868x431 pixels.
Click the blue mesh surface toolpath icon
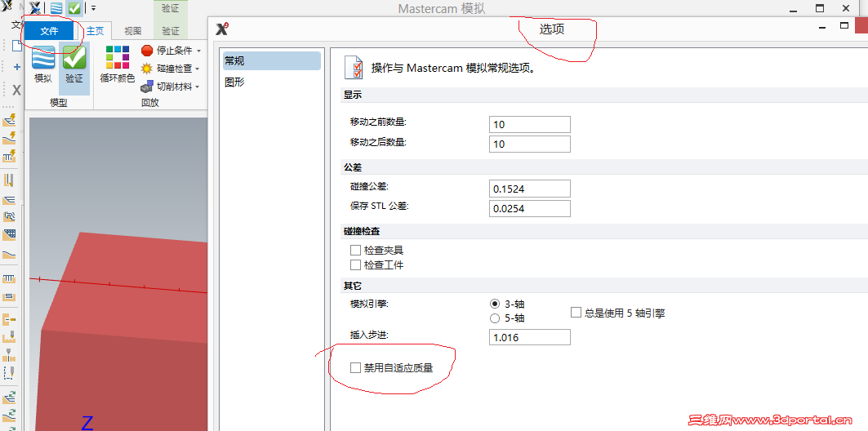tap(9, 234)
